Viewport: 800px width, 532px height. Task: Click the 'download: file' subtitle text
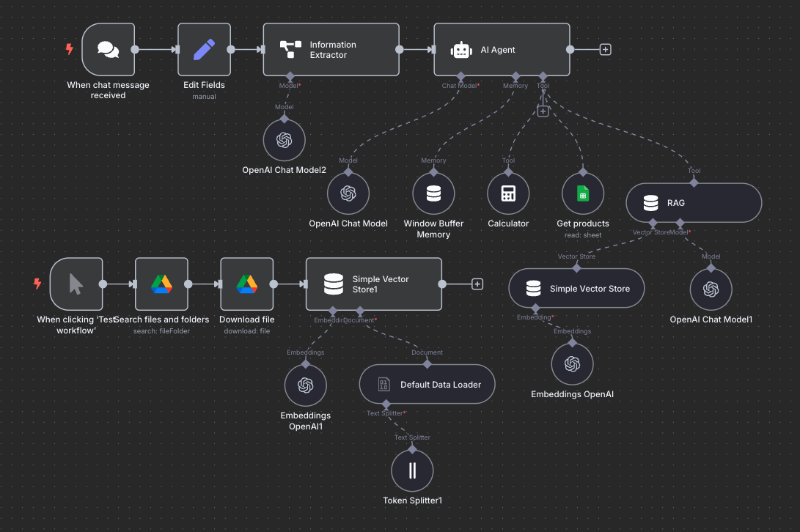[247, 331]
